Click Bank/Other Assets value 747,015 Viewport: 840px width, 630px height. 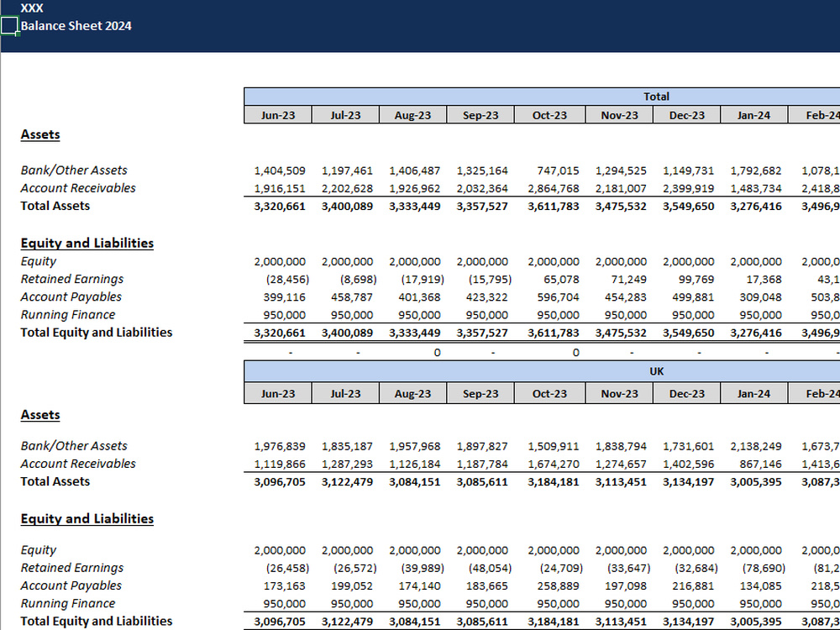(553, 171)
